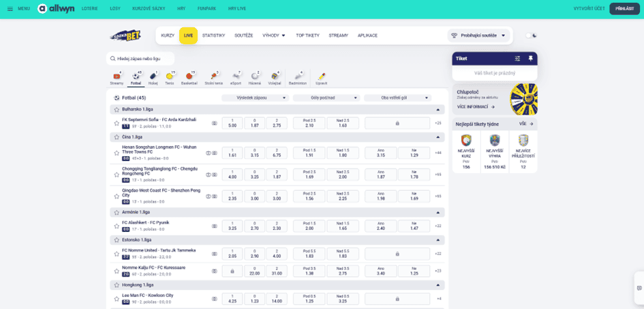Open the TOP TIKETY tab
The width and height of the screenshot is (644, 309).
coord(307,35)
